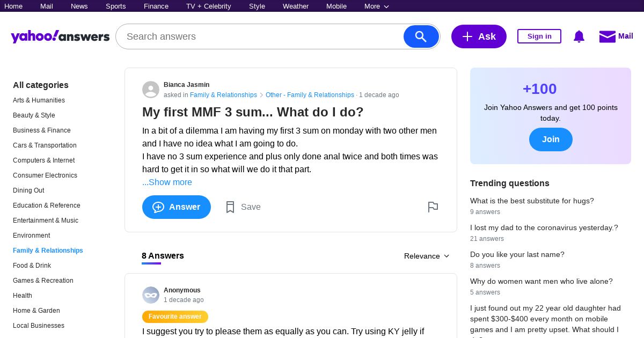Open the notifications bell

[x=579, y=36]
